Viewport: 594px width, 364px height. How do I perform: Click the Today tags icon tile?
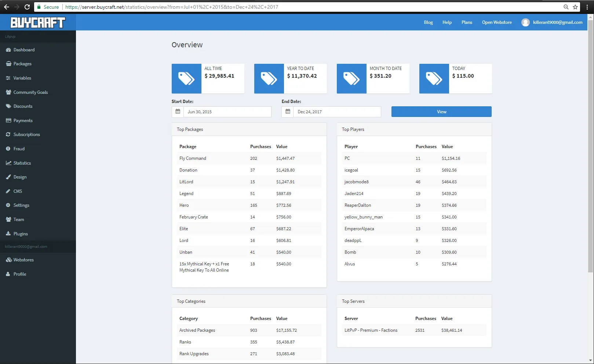pyautogui.click(x=434, y=78)
